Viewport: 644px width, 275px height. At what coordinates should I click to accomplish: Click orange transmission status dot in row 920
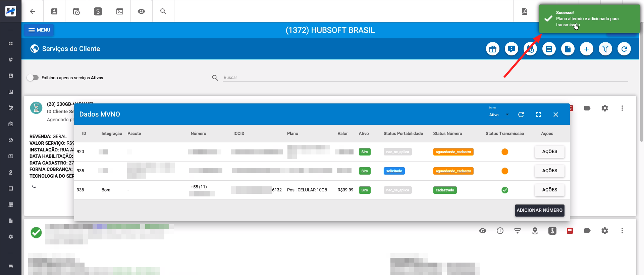pos(505,152)
